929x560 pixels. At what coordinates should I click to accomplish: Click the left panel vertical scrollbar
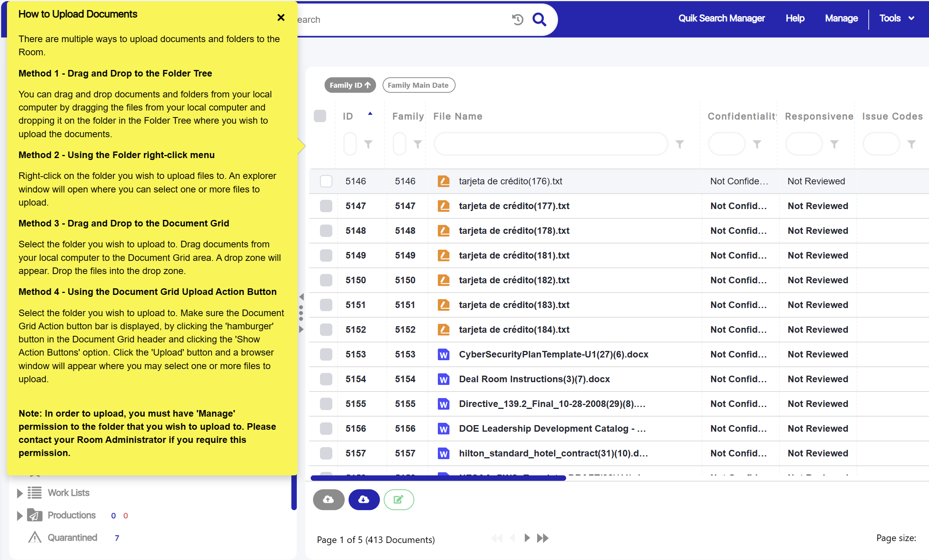pyautogui.click(x=294, y=493)
